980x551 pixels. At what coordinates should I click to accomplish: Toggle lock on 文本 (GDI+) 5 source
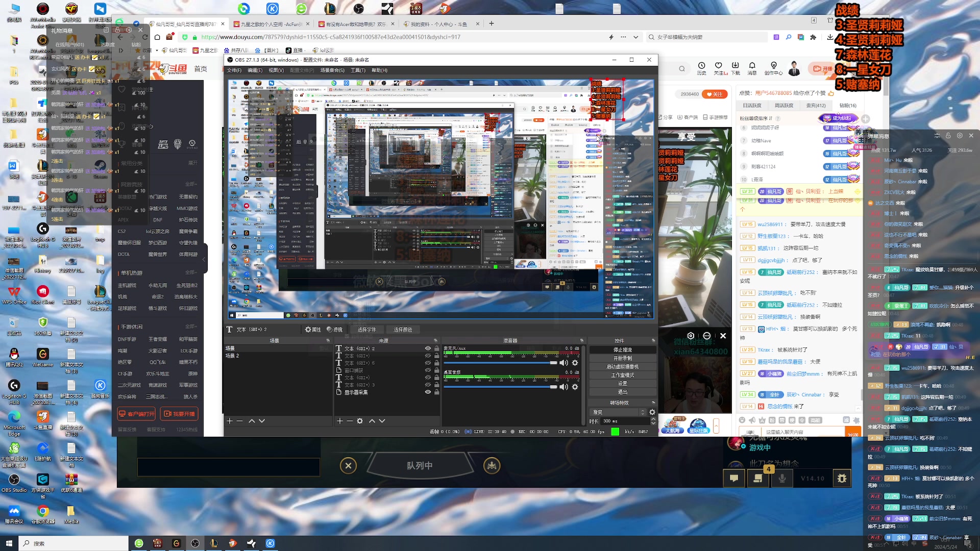(436, 363)
